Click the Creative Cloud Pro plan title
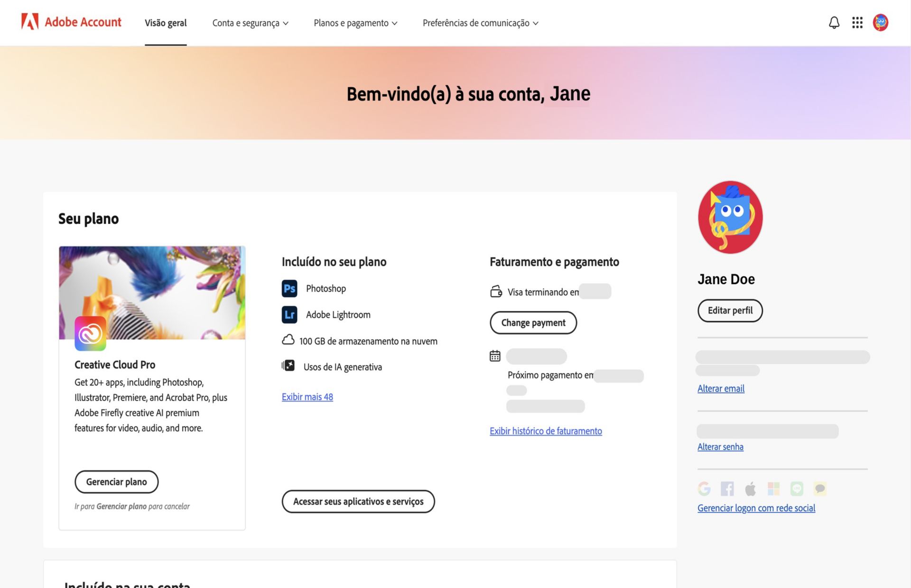 pyautogui.click(x=115, y=365)
